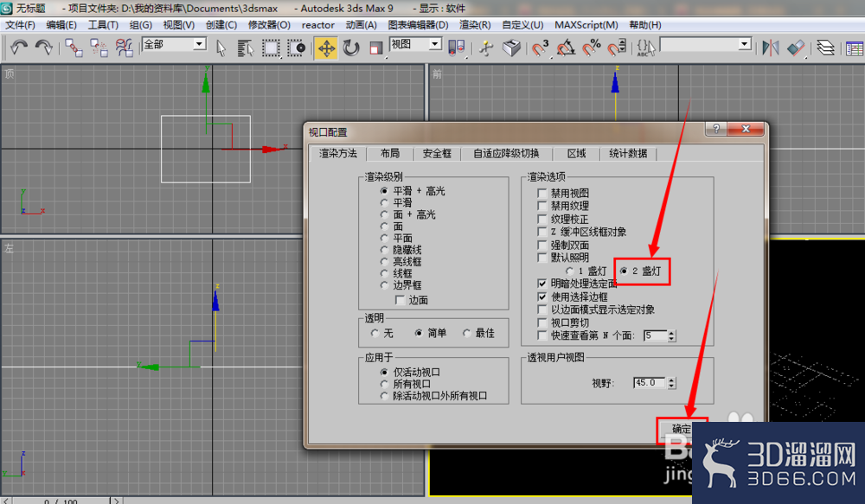Enable the 默认照明 checkbox
Viewport: 865px width, 504px height.
pos(541,258)
